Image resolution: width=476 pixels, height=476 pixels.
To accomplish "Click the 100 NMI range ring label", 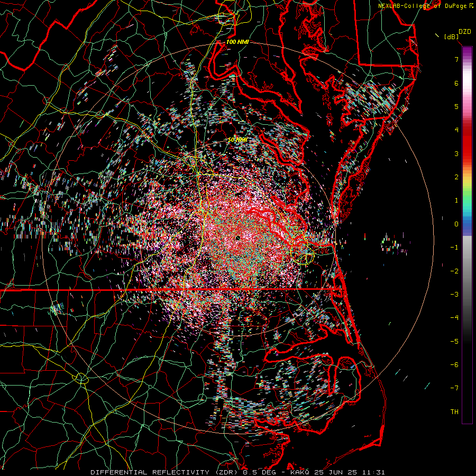I will click(x=237, y=42).
